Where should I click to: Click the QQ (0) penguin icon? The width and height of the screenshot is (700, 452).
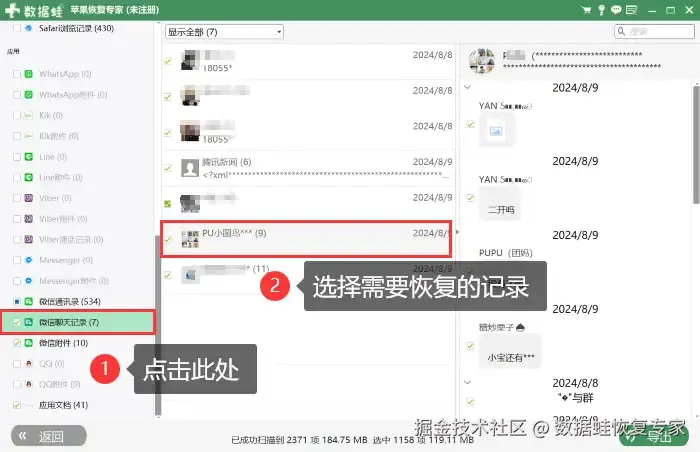(29, 364)
